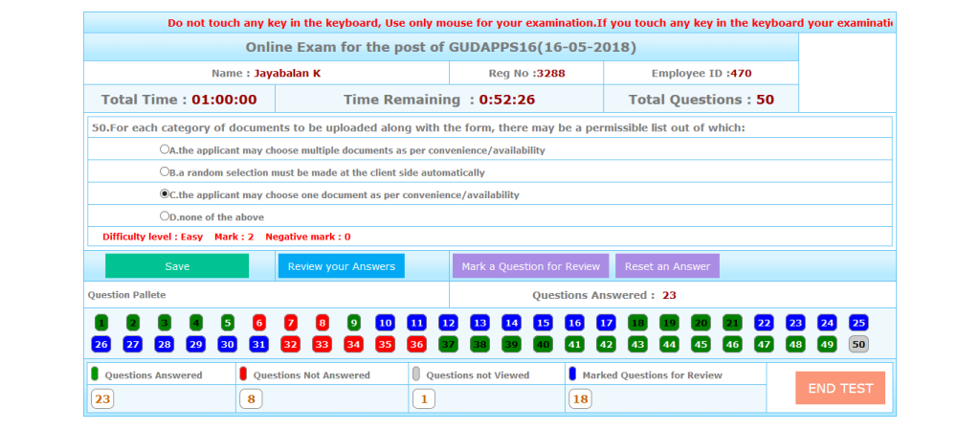
Task: Select question 17 in the palette
Action: tap(606, 323)
